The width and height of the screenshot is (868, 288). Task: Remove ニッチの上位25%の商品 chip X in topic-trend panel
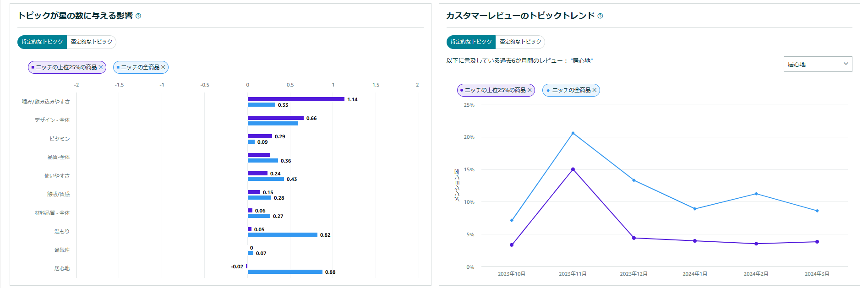click(530, 90)
